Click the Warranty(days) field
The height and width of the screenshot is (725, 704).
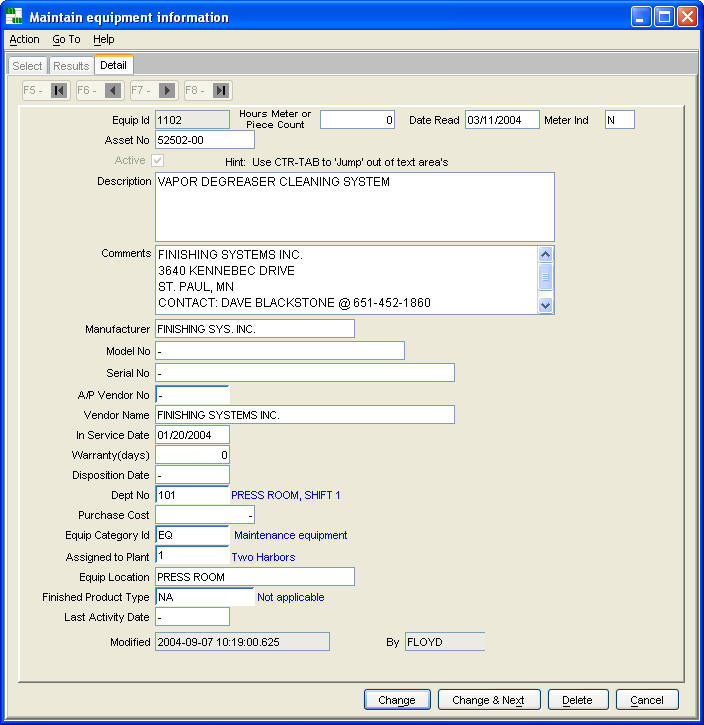click(x=192, y=455)
